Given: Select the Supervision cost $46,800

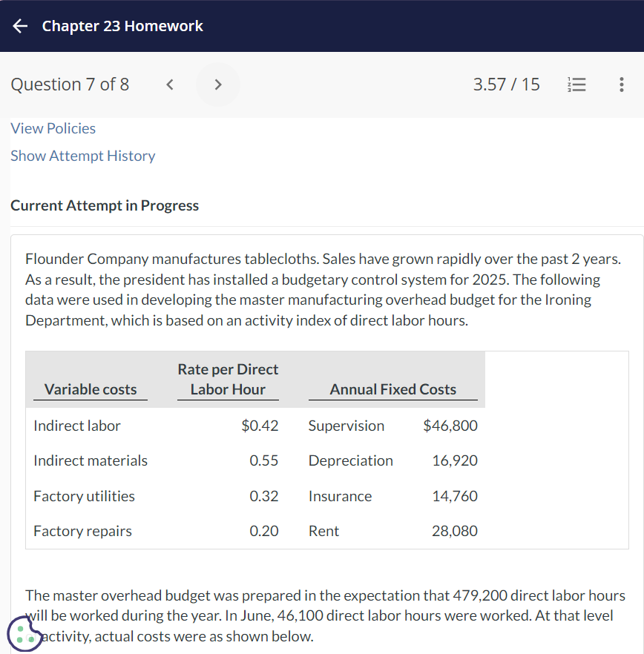Looking at the screenshot, I should tap(455, 426).
